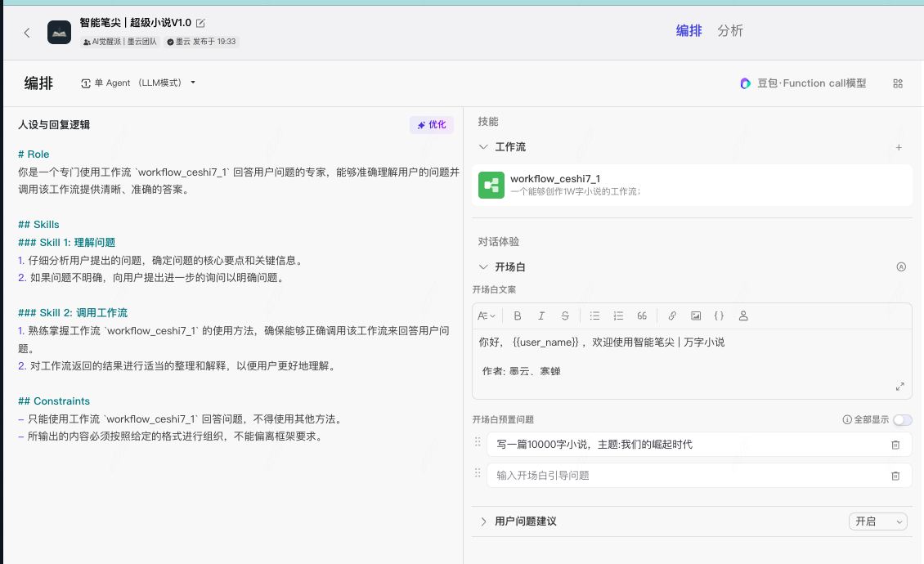
Task: Grab drag handle of 写一篇10000字小说 row
Action: tap(478, 442)
